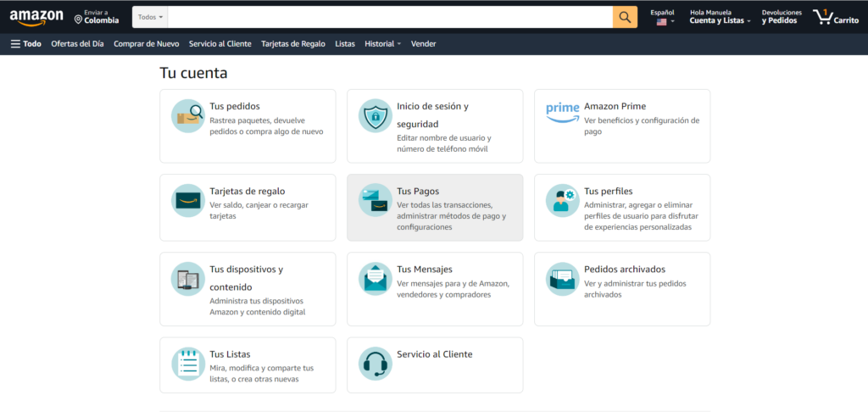Click Tus dispositivos y contenido title
Image resolution: width=868 pixels, height=412 pixels.
pyautogui.click(x=247, y=279)
